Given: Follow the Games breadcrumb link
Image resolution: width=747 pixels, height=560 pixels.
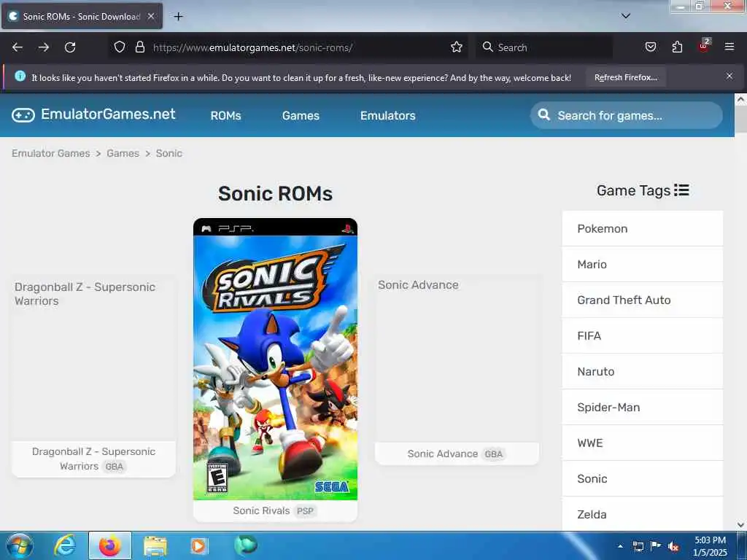Looking at the screenshot, I should pyautogui.click(x=123, y=153).
